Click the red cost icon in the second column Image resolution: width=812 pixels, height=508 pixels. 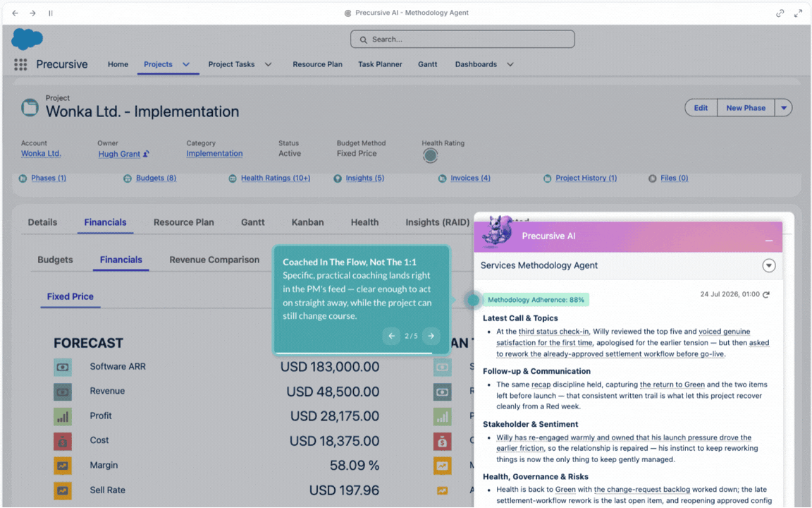(442, 441)
